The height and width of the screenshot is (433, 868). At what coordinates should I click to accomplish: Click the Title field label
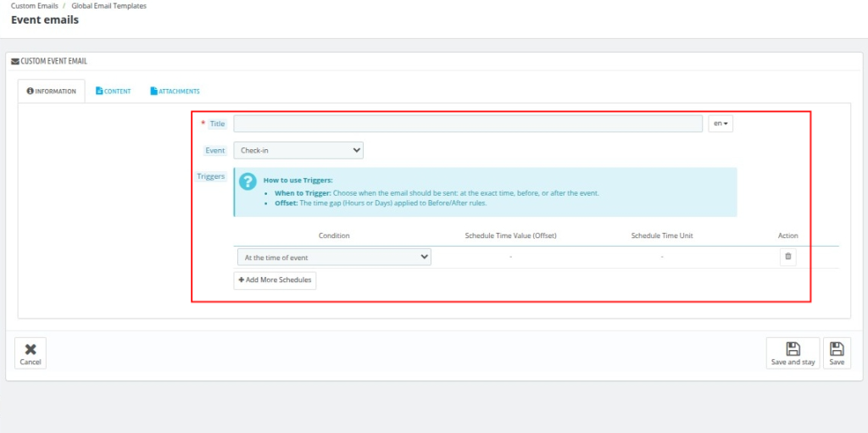(x=217, y=124)
